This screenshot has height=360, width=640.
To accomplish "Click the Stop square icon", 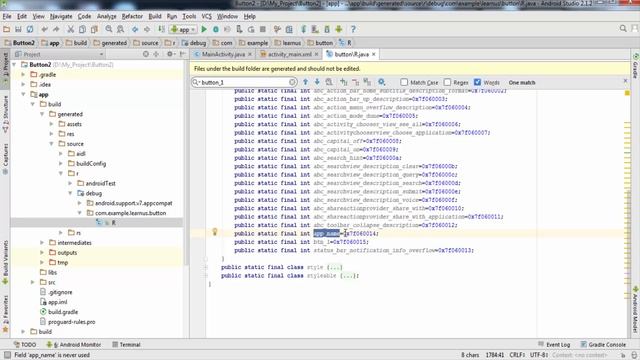I will coord(263,29).
